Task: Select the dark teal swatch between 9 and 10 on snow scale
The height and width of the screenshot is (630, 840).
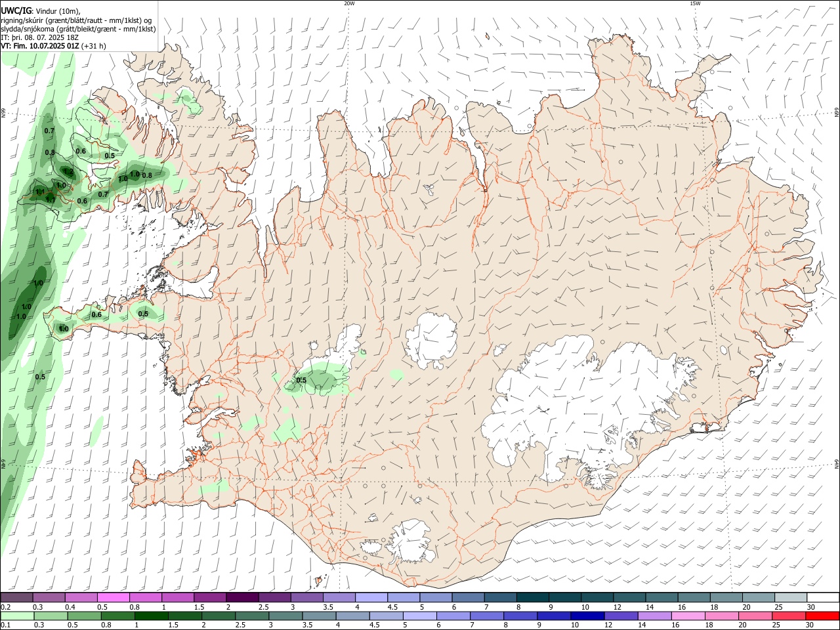Action: [x=565, y=597]
